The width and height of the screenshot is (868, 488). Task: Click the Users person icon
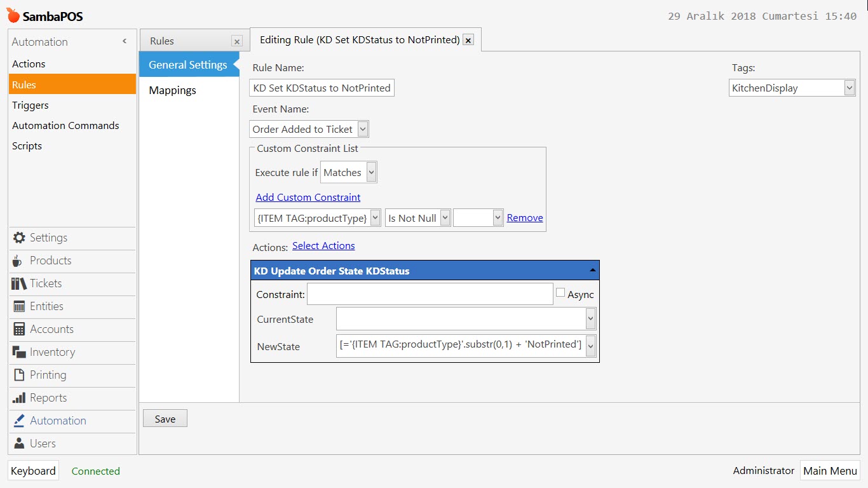coord(19,444)
